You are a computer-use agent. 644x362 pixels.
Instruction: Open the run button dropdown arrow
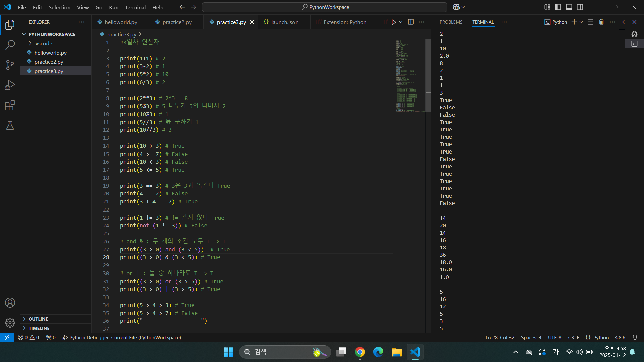pyautogui.click(x=401, y=22)
